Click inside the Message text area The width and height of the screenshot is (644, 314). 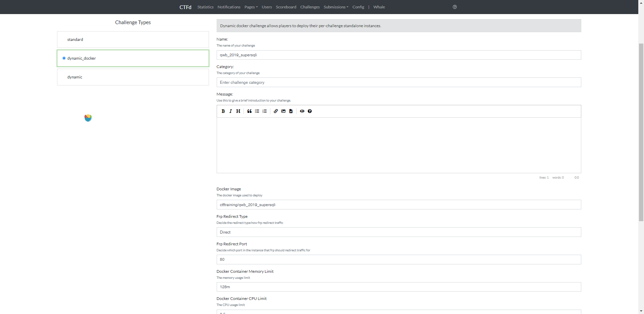point(399,145)
